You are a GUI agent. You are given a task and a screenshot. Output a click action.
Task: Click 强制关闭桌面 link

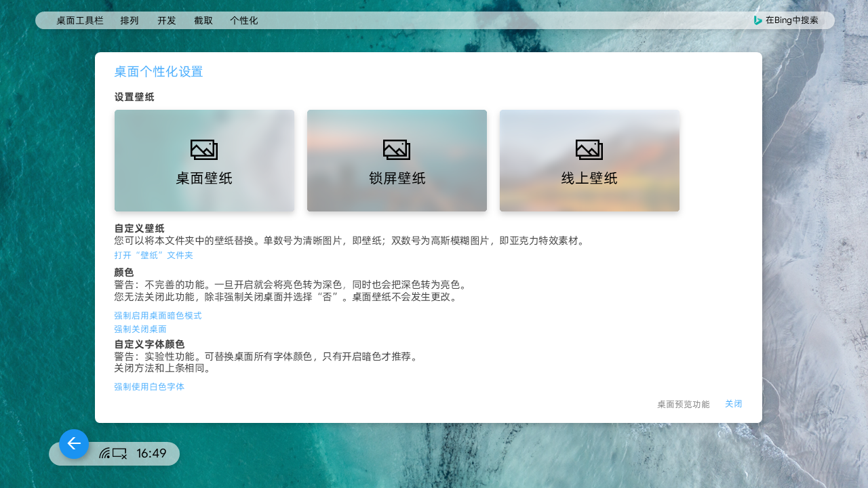click(x=140, y=329)
